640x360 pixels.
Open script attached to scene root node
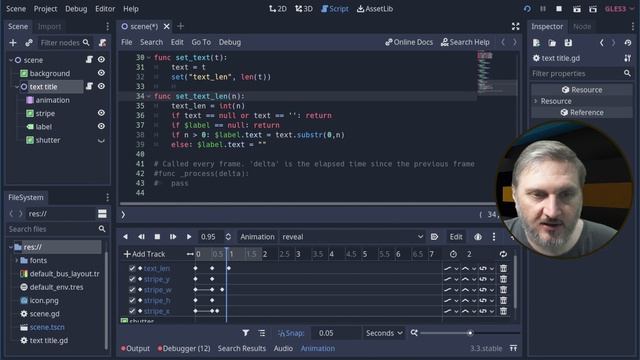click(x=89, y=60)
